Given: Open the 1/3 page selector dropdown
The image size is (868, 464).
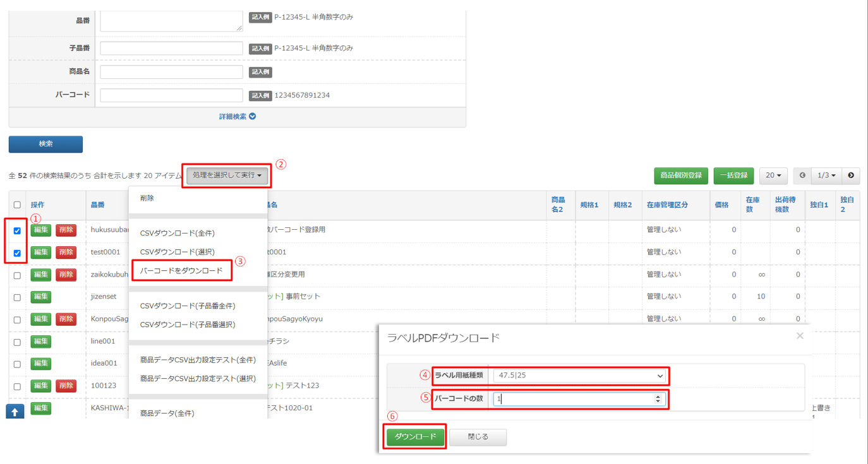Looking at the screenshot, I should coord(826,175).
